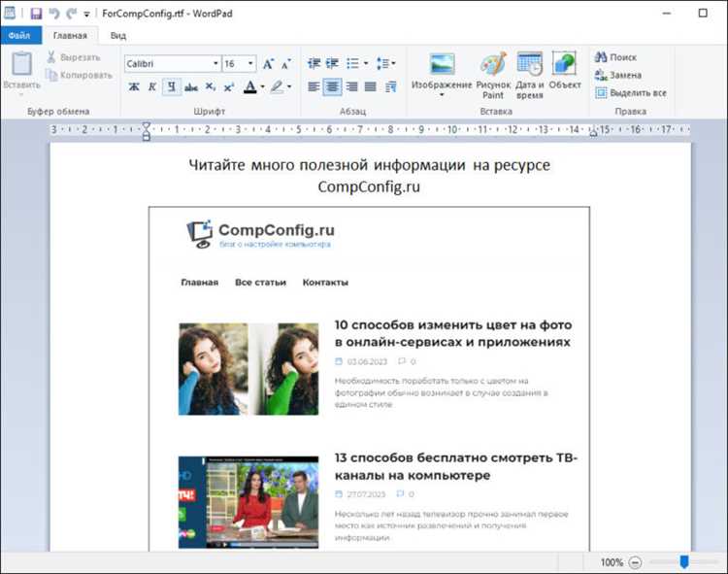The height and width of the screenshot is (574, 728).
Task: Open the line spacing dropdown
Action: tap(385, 63)
